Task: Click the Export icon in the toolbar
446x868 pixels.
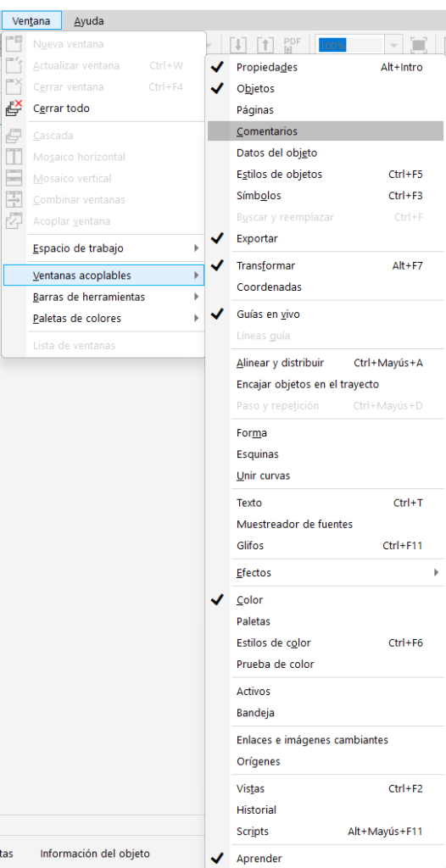Action: tap(265, 44)
